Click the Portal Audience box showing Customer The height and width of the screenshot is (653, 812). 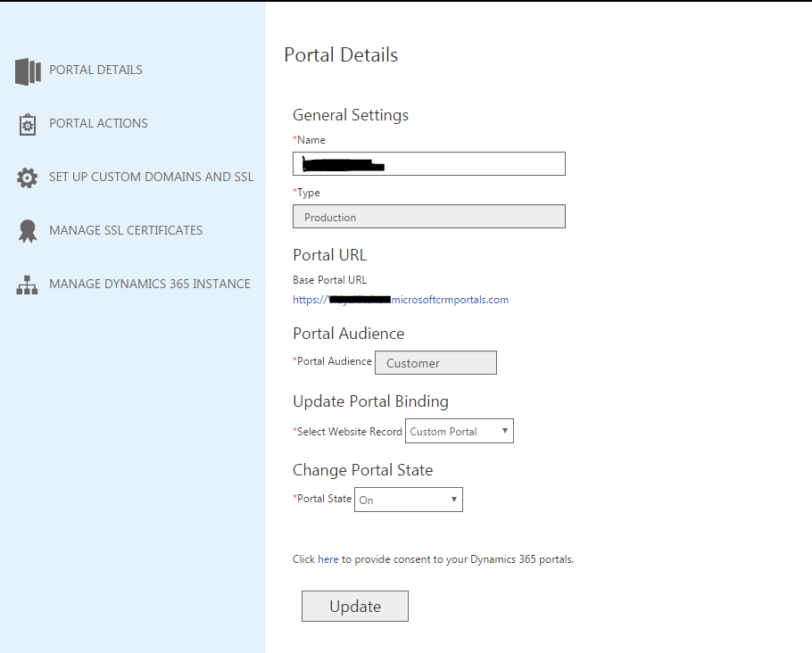tap(435, 362)
